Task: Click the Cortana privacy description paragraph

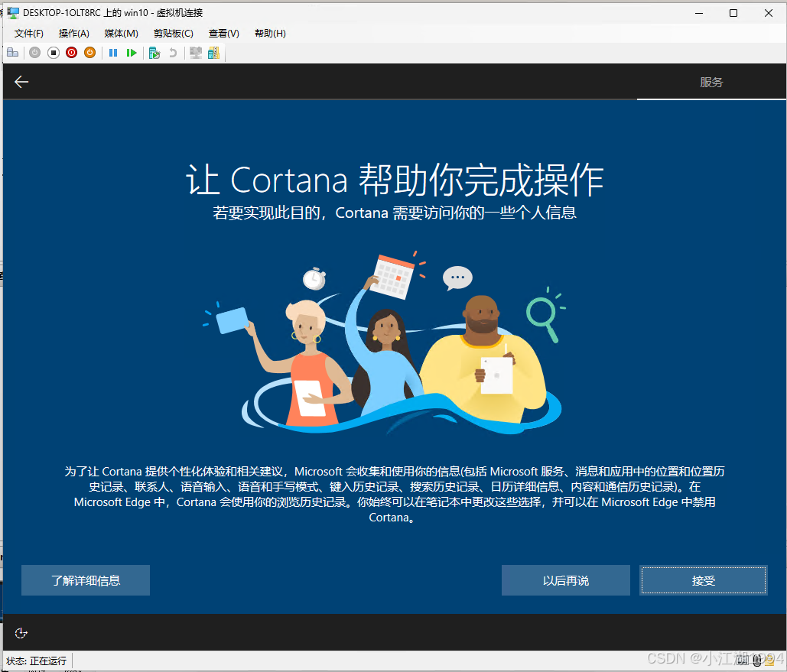Action: click(395, 495)
